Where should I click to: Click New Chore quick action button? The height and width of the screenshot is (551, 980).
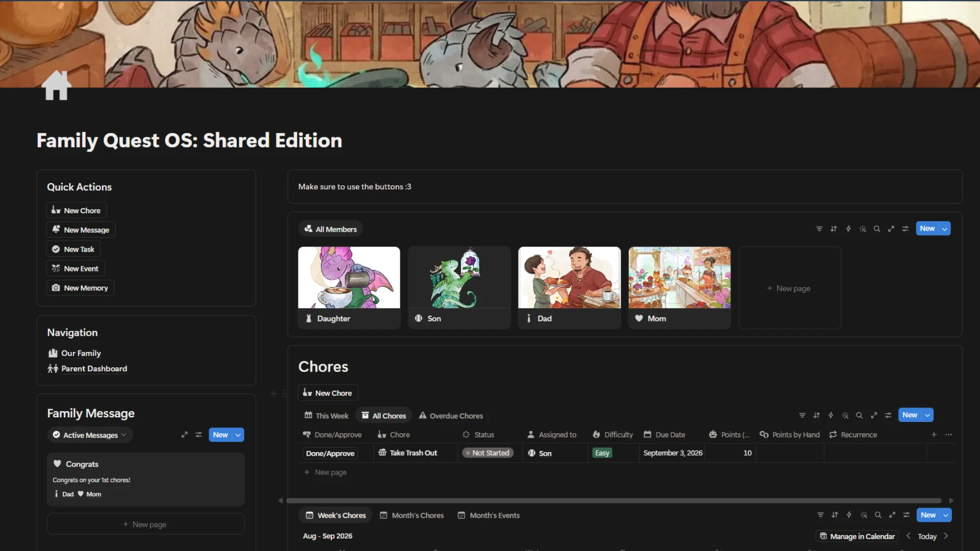(76, 211)
